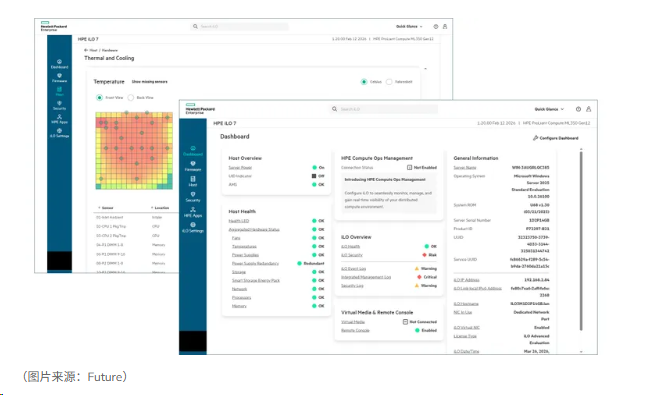Click the user account icon in the Dashboard window
The height and width of the screenshot is (395, 645).
tap(589, 109)
